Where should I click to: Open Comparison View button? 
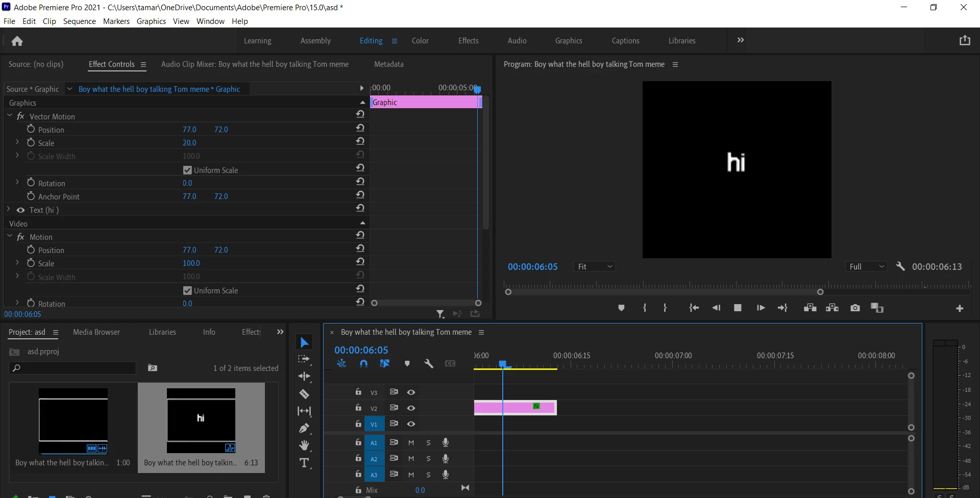click(877, 308)
